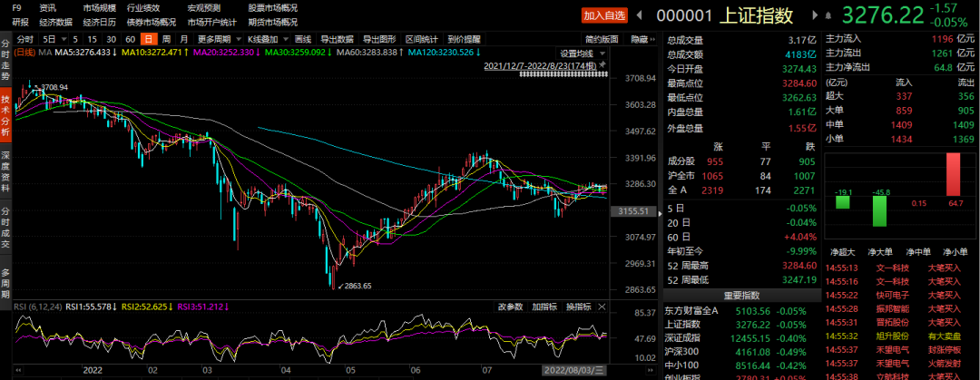Switch to 分时 intraday view
980x380 pixels.
click(x=25, y=40)
